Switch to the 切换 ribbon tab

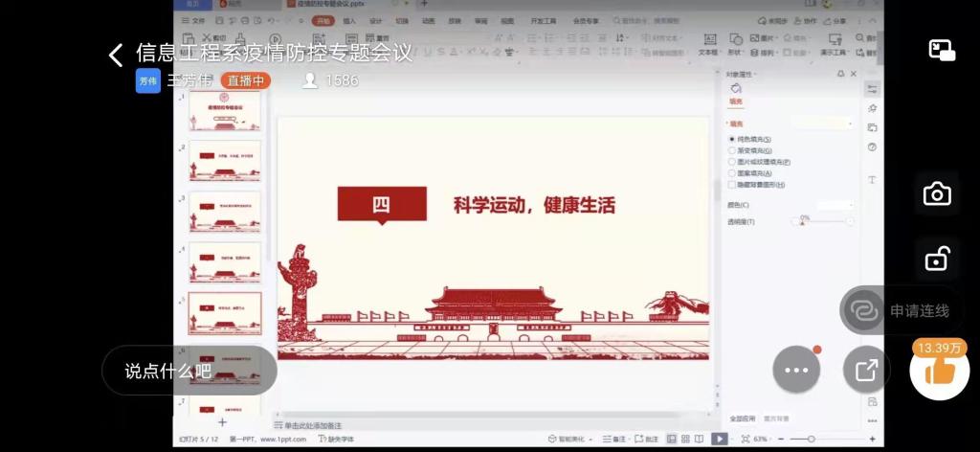[402, 21]
